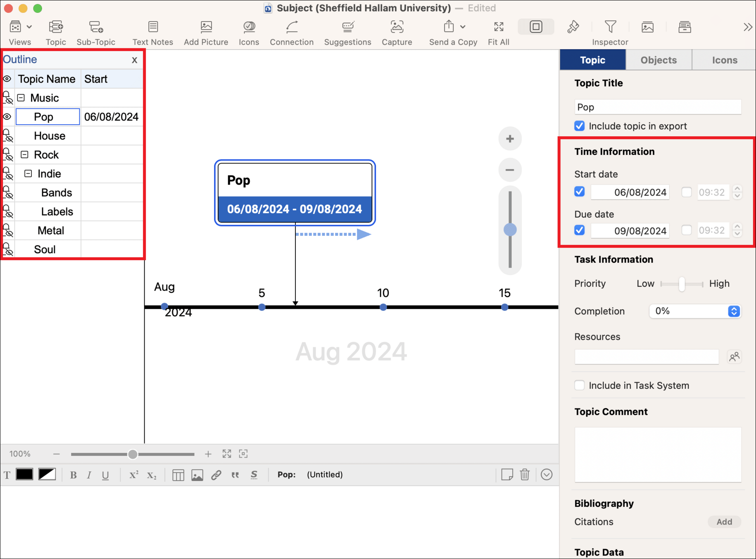Click the Add Picture toolbar icon
Screen dimensions: 756x559
click(x=206, y=27)
